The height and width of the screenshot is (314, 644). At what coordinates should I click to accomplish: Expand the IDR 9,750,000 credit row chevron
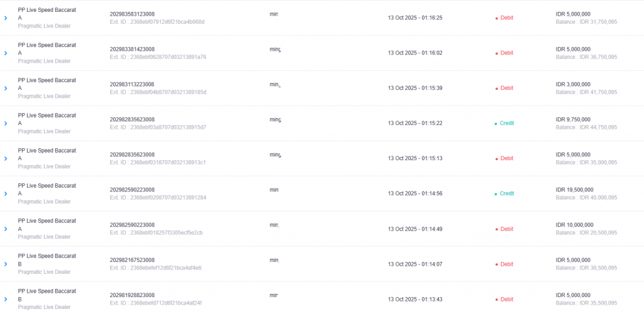click(x=6, y=124)
